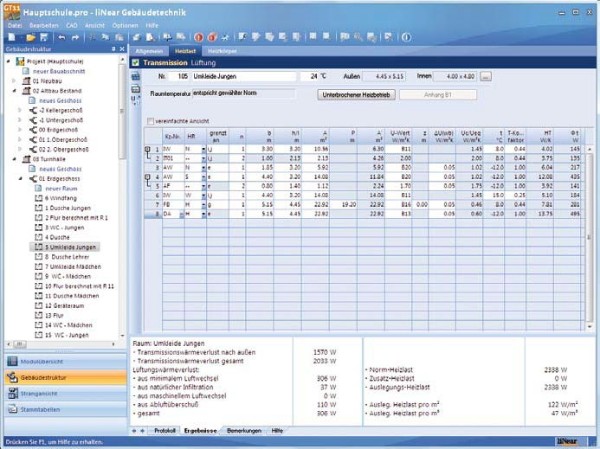
Task: Create a new project with the New icon
Action: (x=12, y=37)
